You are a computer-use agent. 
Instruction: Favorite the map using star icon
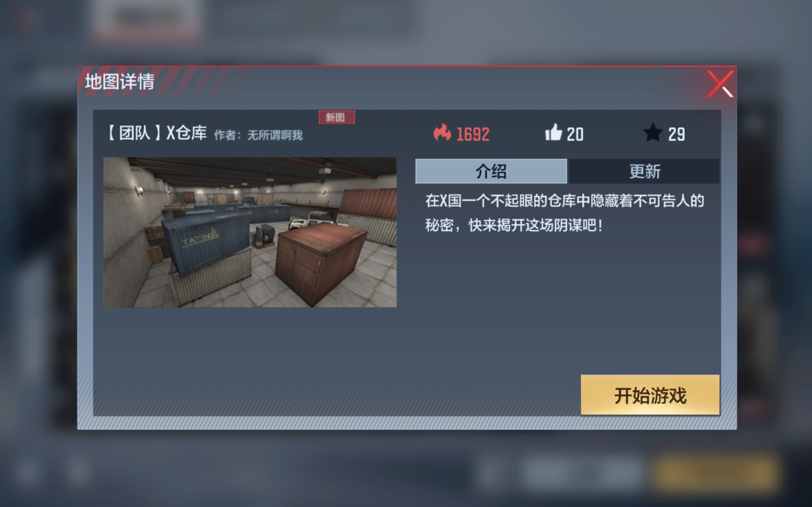[x=653, y=132]
